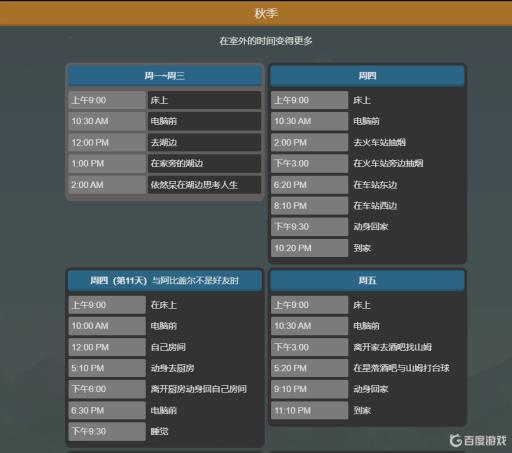512x453 pixels.
Task: Select the 离开厨房动身回自己房间 entry
Action: [199, 389]
